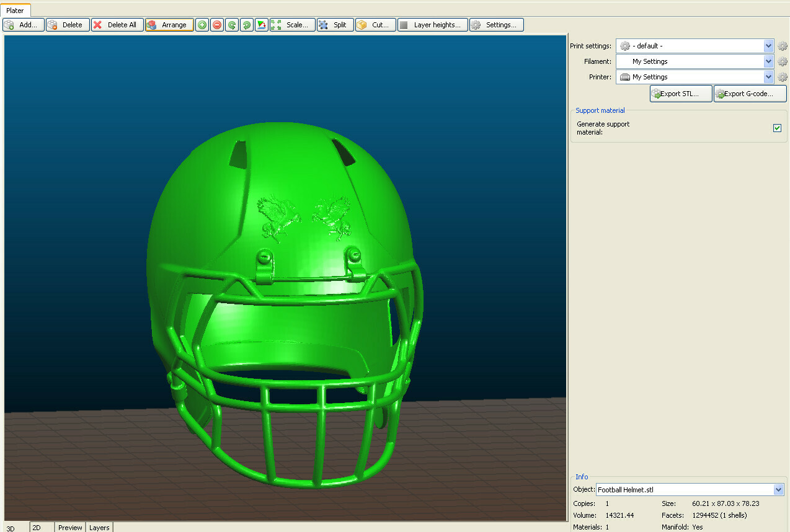This screenshot has height=532, width=790.
Task: Export the model as STL
Action: (x=680, y=93)
